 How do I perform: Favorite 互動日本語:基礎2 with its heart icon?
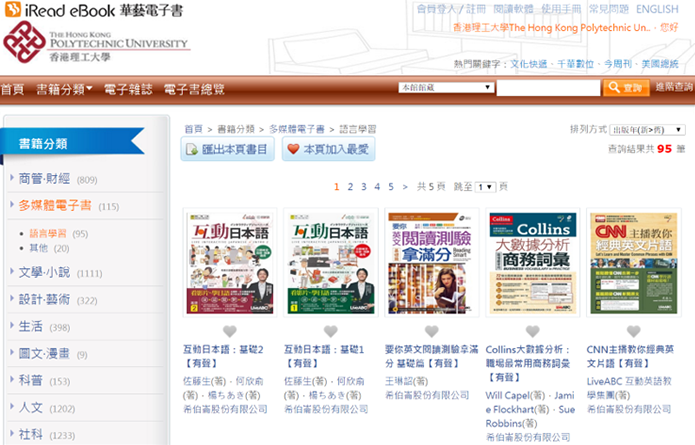pos(230,331)
